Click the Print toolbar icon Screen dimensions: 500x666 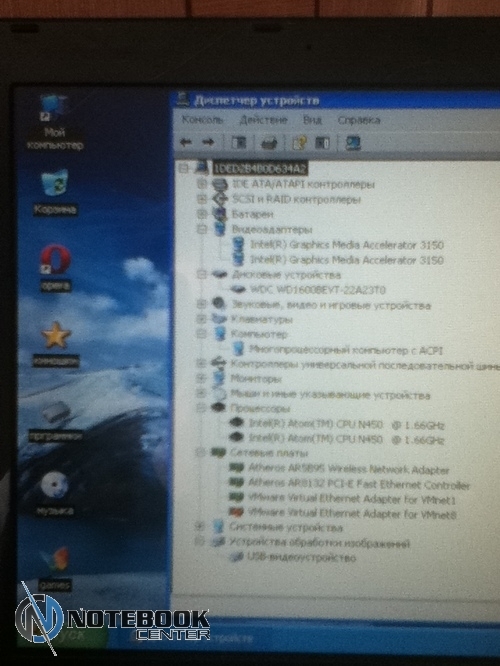pos(268,143)
